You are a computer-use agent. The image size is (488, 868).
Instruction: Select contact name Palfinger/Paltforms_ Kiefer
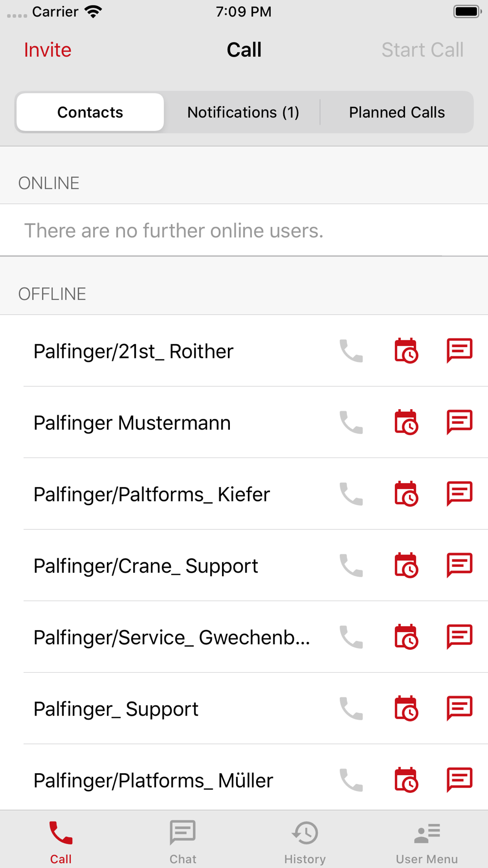(x=151, y=495)
